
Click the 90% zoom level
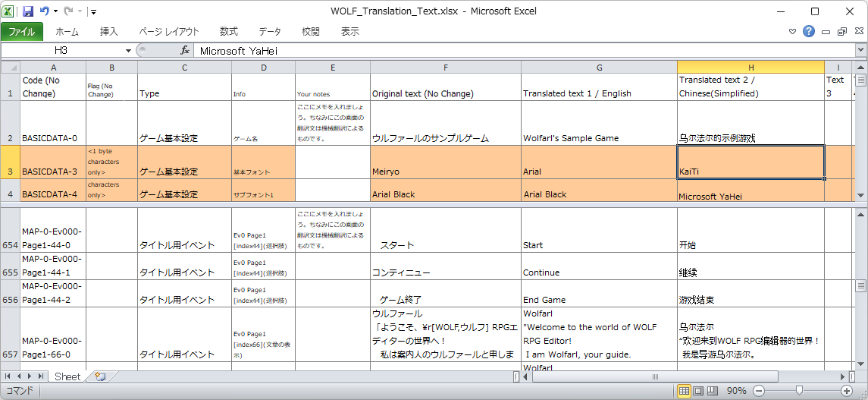pyautogui.click(x=737, y=391)
